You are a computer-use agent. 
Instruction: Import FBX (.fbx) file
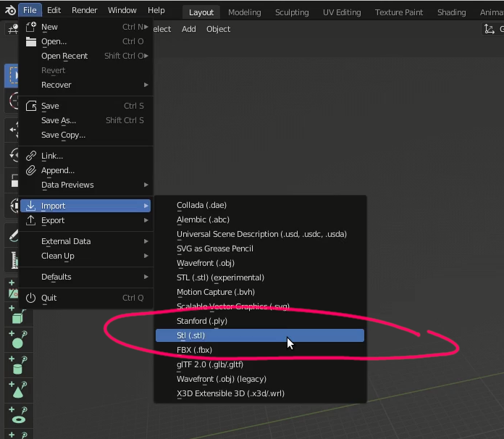point(260,350)
